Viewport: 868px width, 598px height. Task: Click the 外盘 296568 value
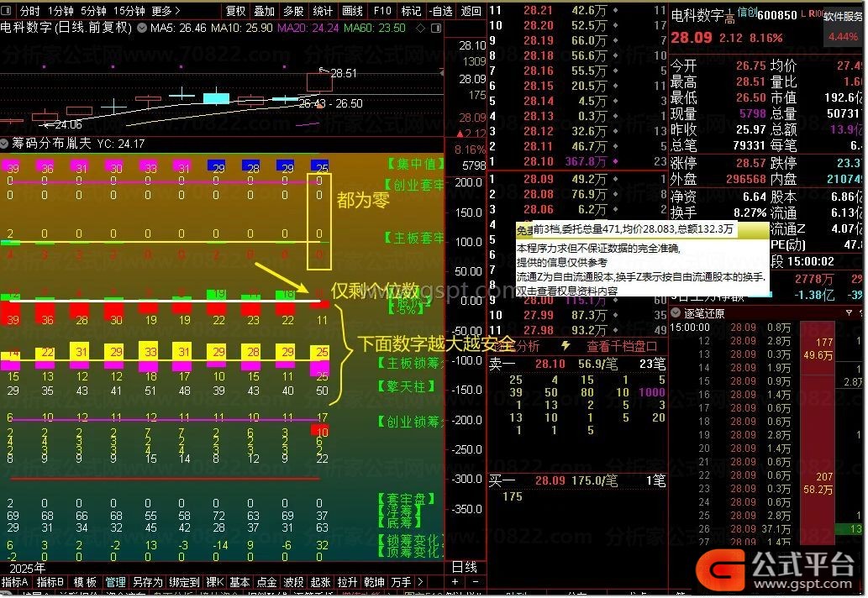click(x=746, y=180)
